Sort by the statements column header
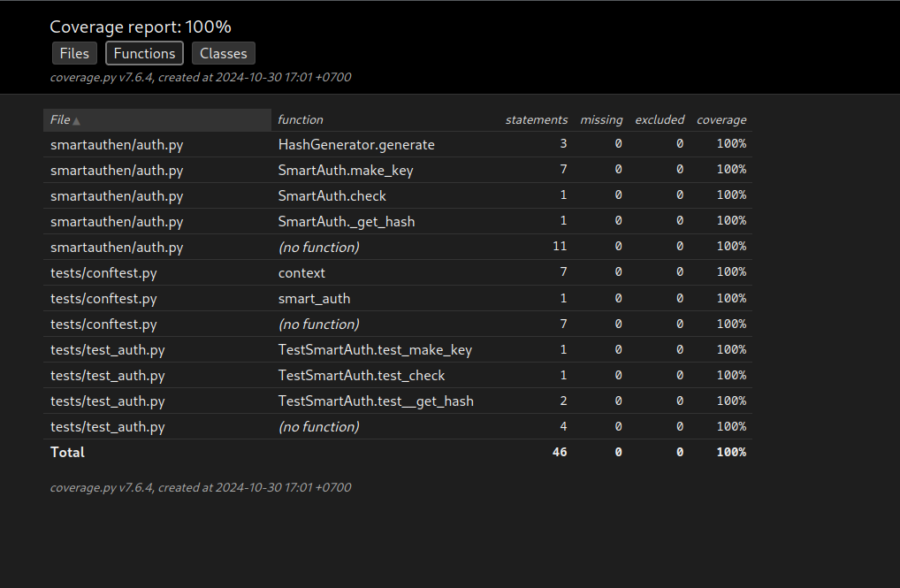Viewport: 900px width, 588px height. [536, 119]
